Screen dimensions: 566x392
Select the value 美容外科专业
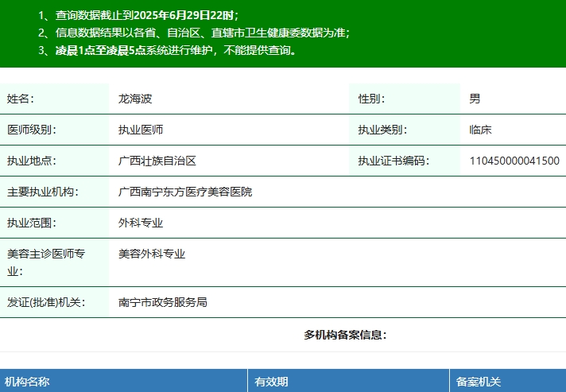152,254
